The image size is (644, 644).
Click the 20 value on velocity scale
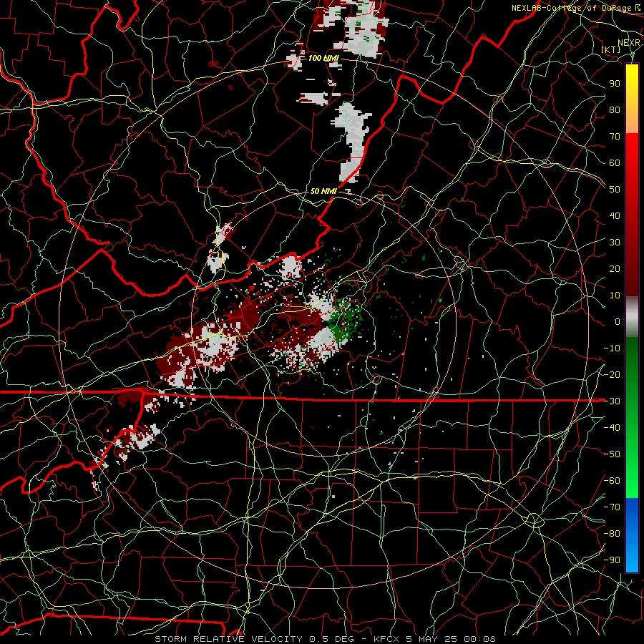(615, 269)
